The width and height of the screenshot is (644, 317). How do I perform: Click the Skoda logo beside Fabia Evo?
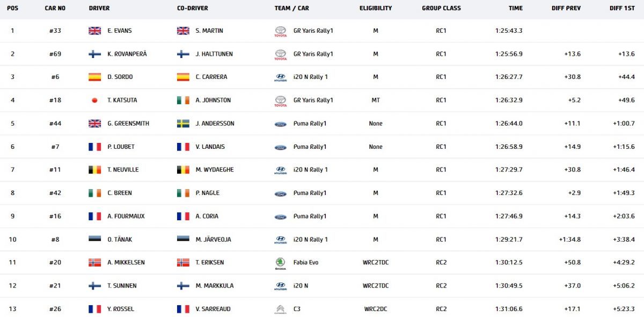(280, 263)
